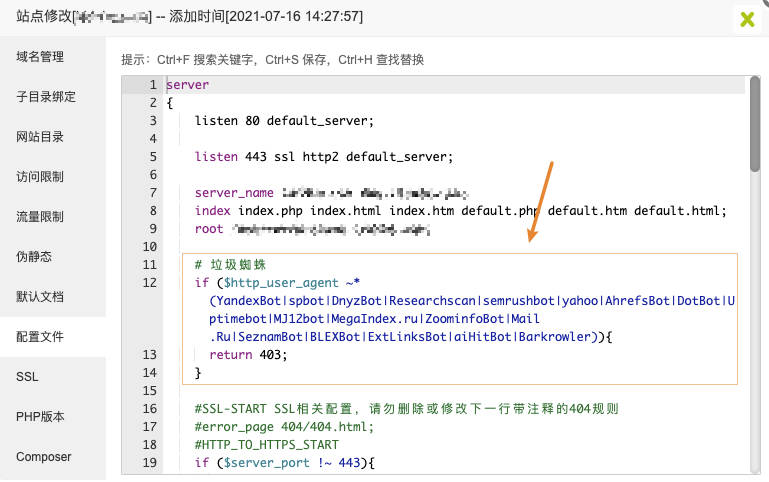Viewport: 769px width, 482px height.
Task: Open the 域名管理 tab
Action: click(40, 57)
